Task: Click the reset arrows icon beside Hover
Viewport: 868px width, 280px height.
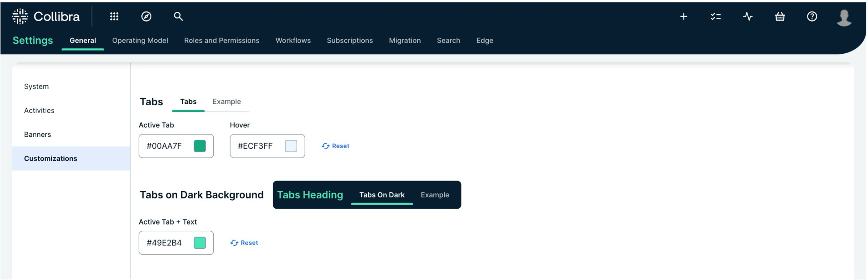Action: click(325, 146)
